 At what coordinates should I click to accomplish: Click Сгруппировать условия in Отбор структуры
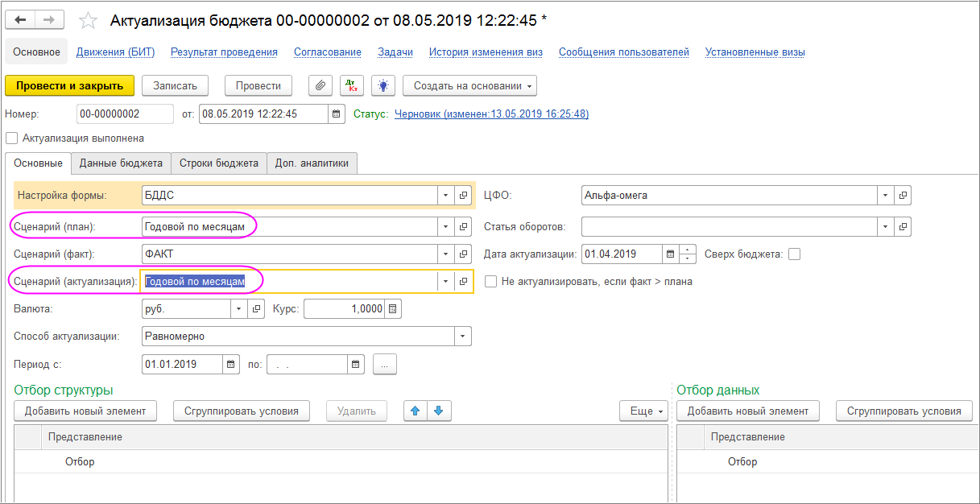(x=242, y=411)
